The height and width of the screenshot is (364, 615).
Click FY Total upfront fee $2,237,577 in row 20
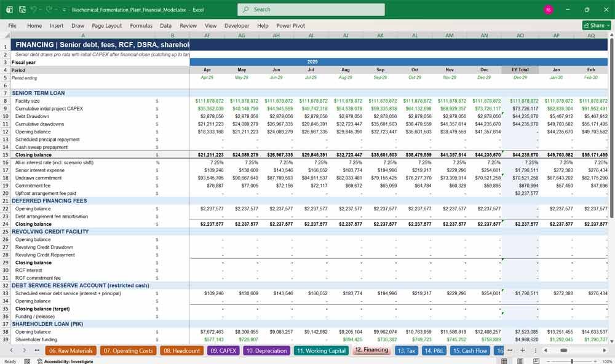pos(526,193)
